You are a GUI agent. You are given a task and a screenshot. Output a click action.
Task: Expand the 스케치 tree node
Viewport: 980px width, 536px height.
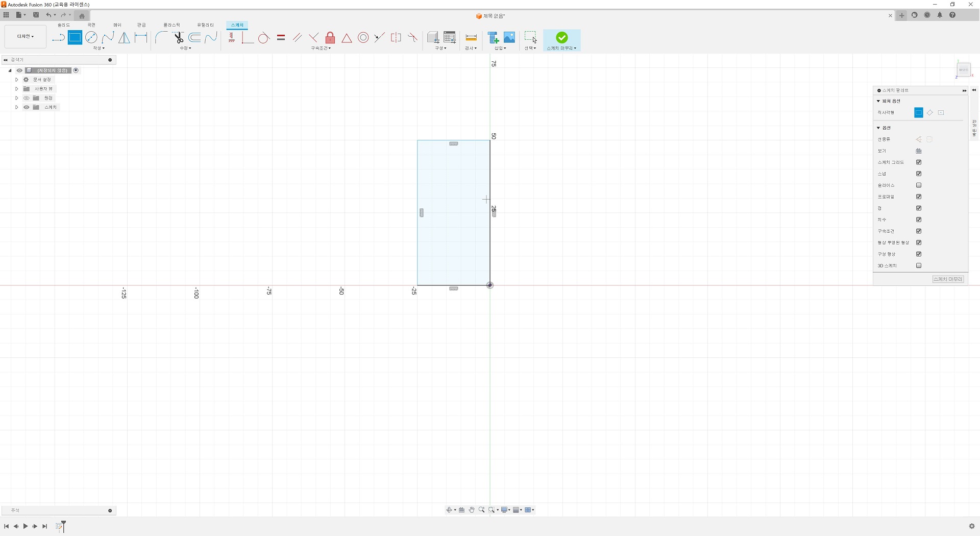tap(16, 107)
